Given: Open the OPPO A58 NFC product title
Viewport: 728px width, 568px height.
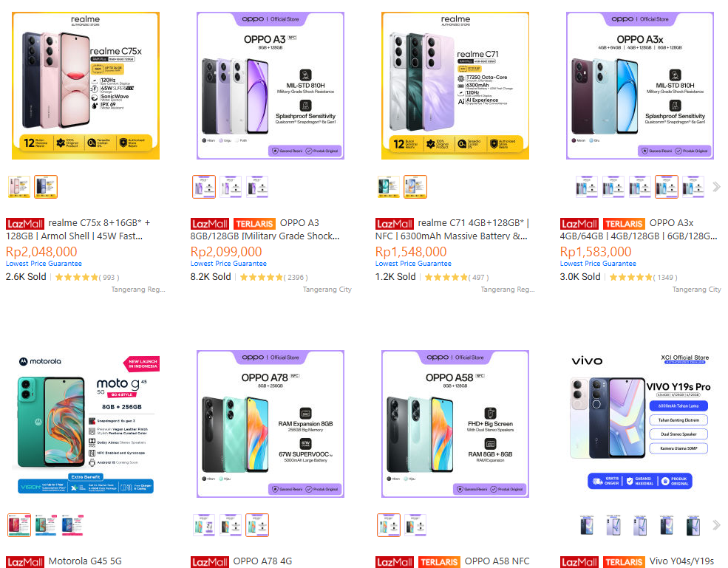Looking at the screenshot, I should click(x=497, y=561).
